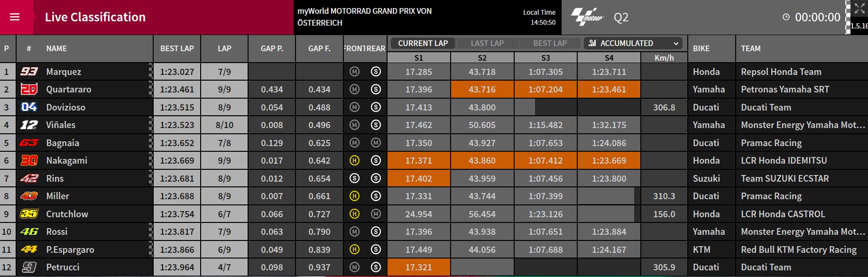Screen dimensions: 868x277
Task: Select the Crutchlow rider row name
Action: click(x=67, y=214)
